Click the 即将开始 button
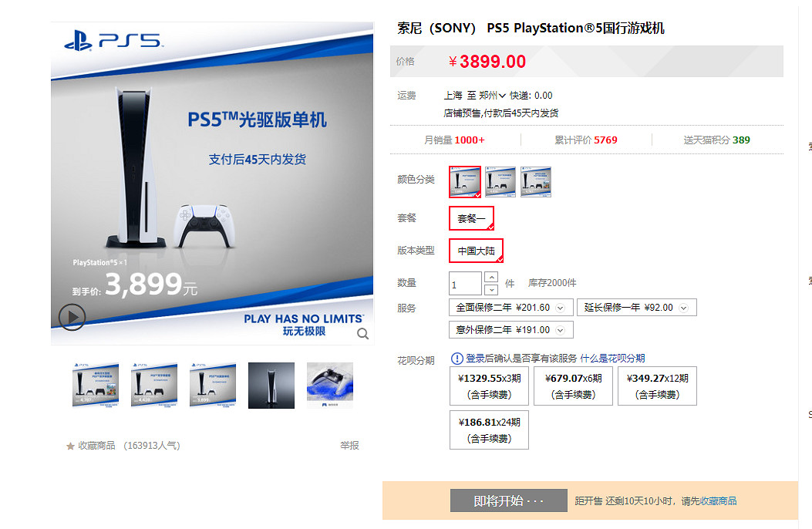Screen dimensions: 812x529 click(508, 500)
